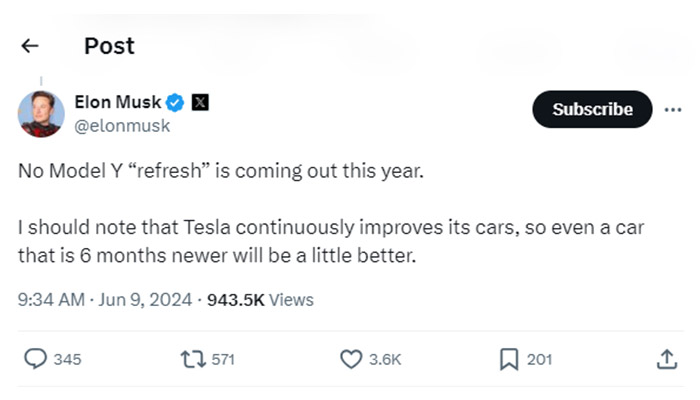
Task: Open the @elonmusk handle link
Action: coord(122,126)
